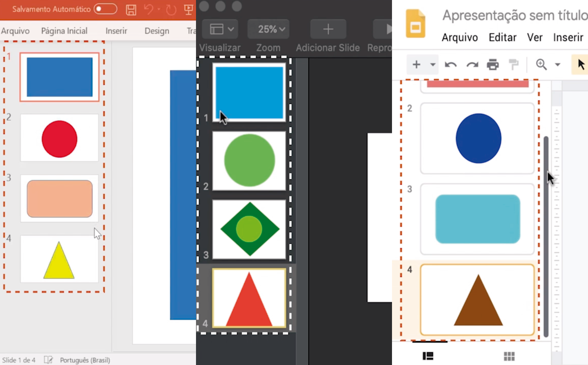Click the filmstrip scrollbar in Google Slides

click(546, 236)
